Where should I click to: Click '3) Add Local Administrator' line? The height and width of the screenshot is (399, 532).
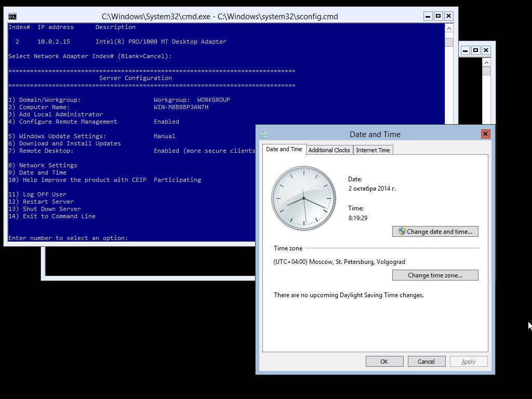(x=55, y=114)
